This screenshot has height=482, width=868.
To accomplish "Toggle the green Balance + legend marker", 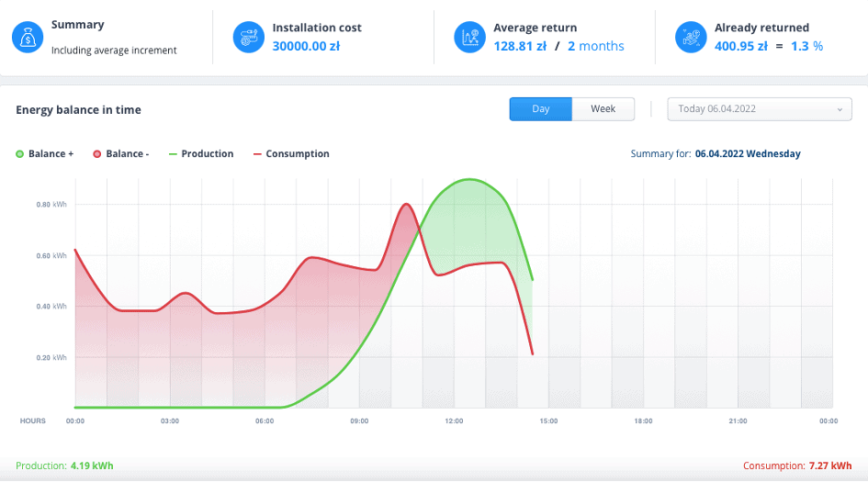I will point(20,154).
